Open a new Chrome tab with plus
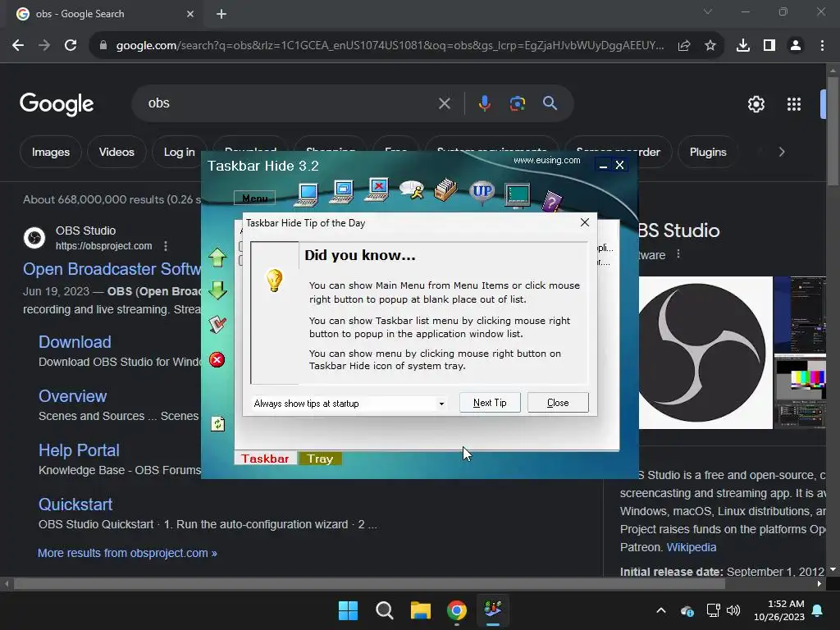The width and height of the screenshot is (840, 630). coord(221,14)
